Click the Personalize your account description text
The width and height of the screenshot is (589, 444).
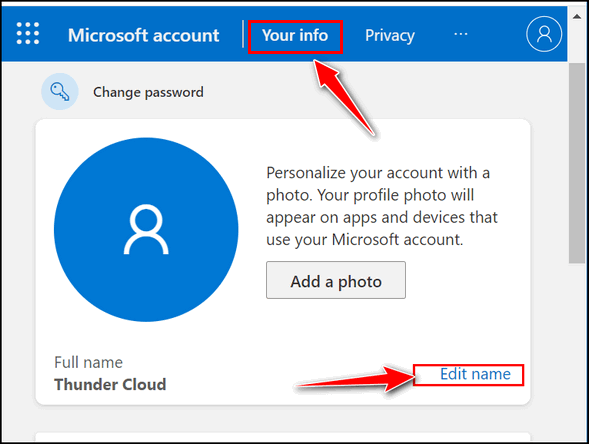[x=382, y=206]
